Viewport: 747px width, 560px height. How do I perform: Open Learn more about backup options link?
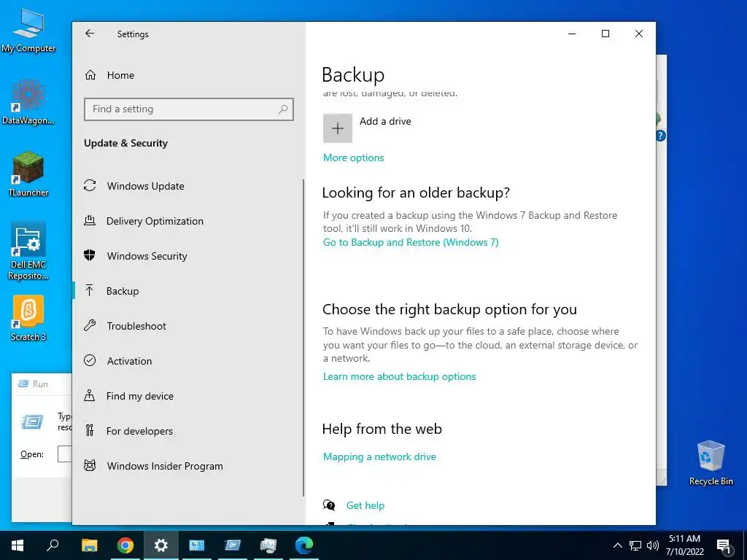(x=399, y=377)
